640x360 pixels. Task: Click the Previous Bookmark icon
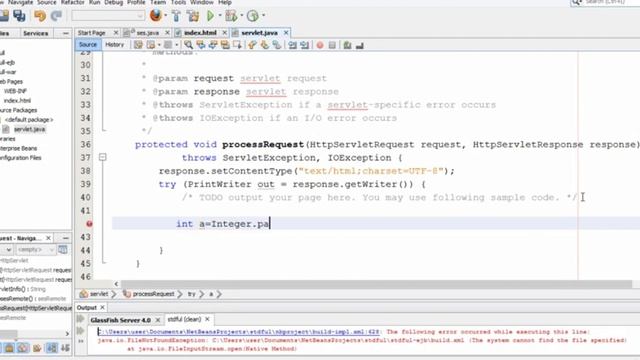point(252,45)
